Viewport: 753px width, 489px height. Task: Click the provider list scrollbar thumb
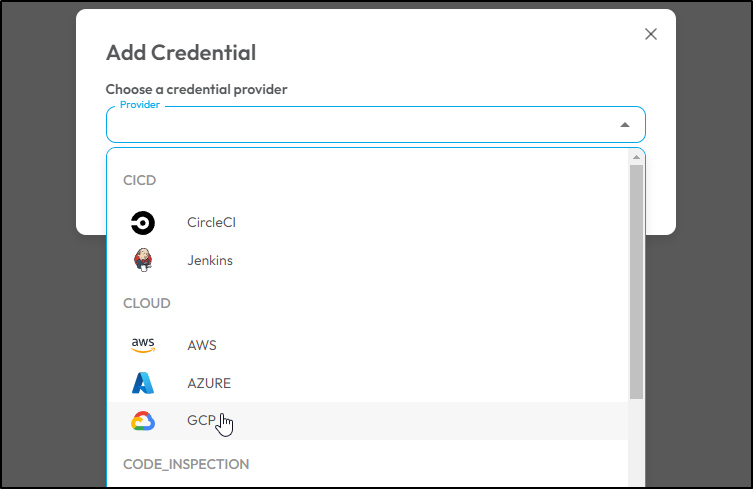click(636, 282)
